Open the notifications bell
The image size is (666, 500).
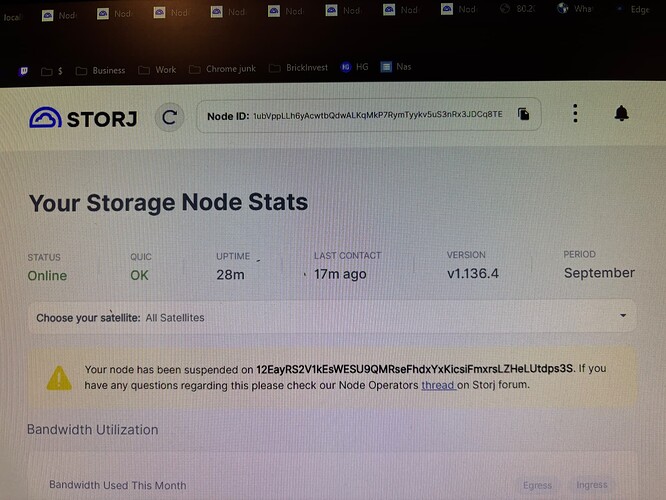tap(621, 113)
